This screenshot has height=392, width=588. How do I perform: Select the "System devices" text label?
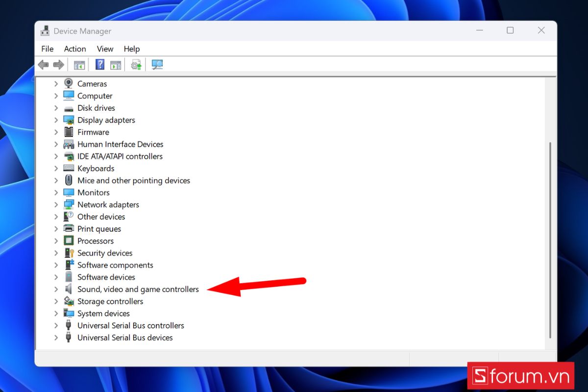pyautogui.click(x=103, y=314)
